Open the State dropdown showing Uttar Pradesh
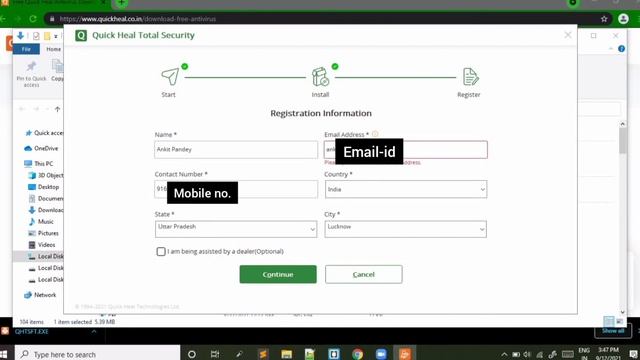 click(236, 229)
